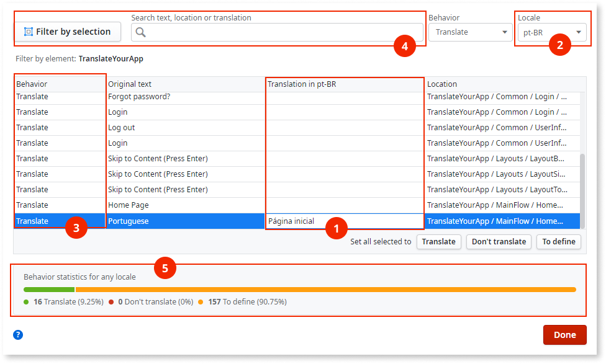Click the Filter by selection icon
Screen dimensions: 606x364
(29, 32)
